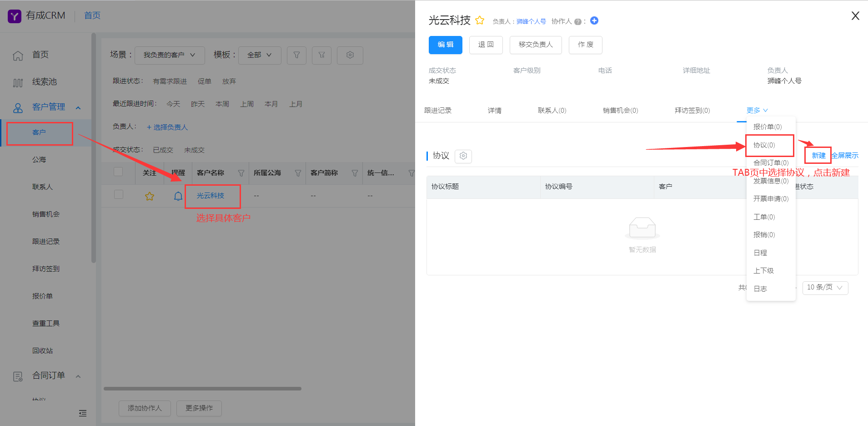Open 销售机会 in the sidebar
This screenshot has height=426, width=868.
pos(46,214)
